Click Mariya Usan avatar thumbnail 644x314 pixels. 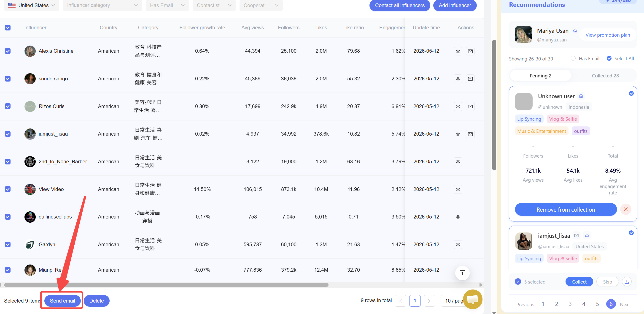[x=523, y=35]
